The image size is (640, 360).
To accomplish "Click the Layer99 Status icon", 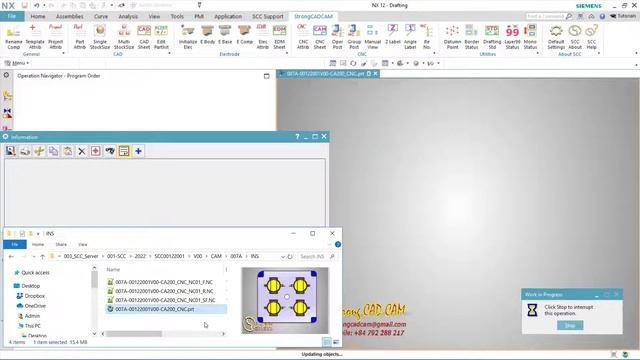I will pyautogui.click(x=512, y=37).
